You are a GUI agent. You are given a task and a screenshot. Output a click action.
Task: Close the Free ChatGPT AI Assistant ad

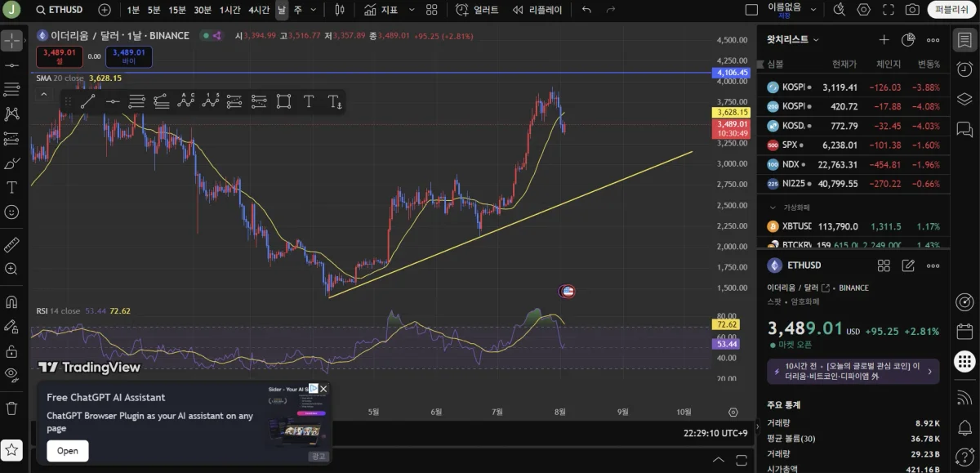click(x=323, y=389)
